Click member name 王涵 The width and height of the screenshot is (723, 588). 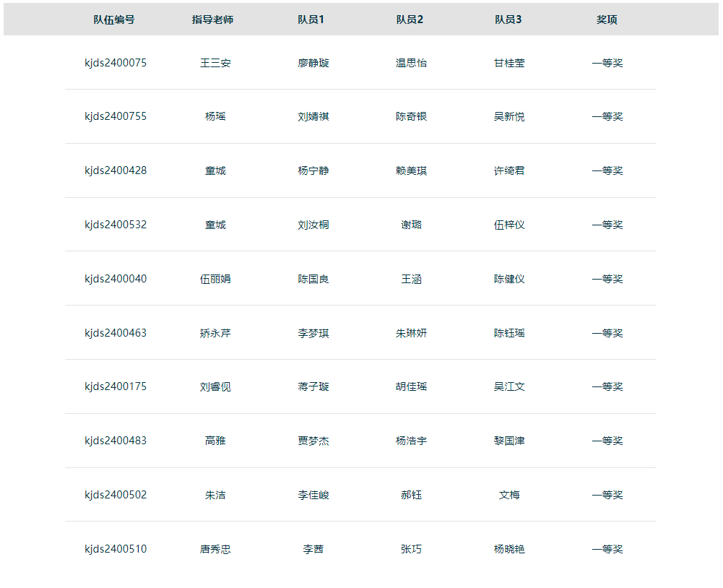410,279
